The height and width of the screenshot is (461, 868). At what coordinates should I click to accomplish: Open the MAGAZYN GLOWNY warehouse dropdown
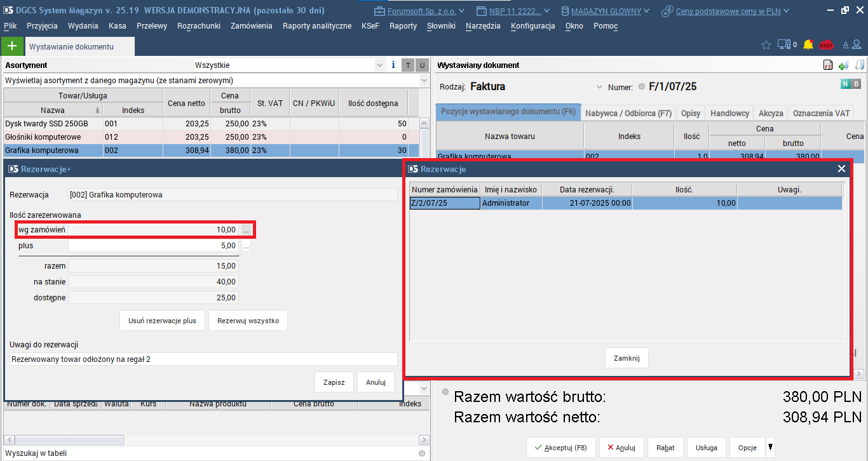tap(606, 11)
